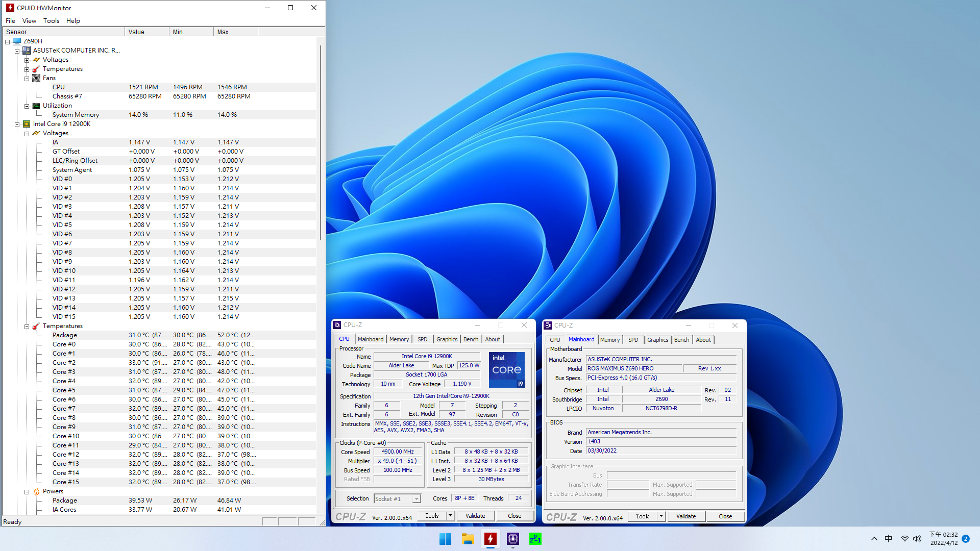Click the Fans sensor icon in HWMonitor
This screenshot has width=980, height=551.
pos(36,78)
